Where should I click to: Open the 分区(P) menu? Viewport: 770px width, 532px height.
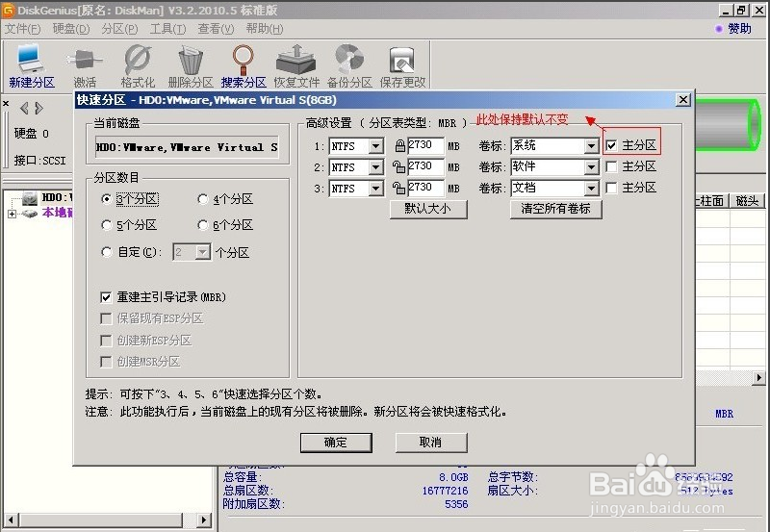[119, 29]
